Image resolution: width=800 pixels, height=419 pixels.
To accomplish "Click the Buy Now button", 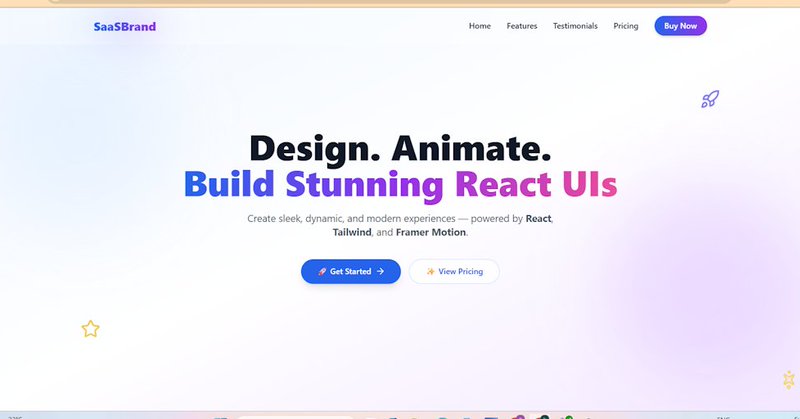I will pyautogui.click(x=680, y=26).
